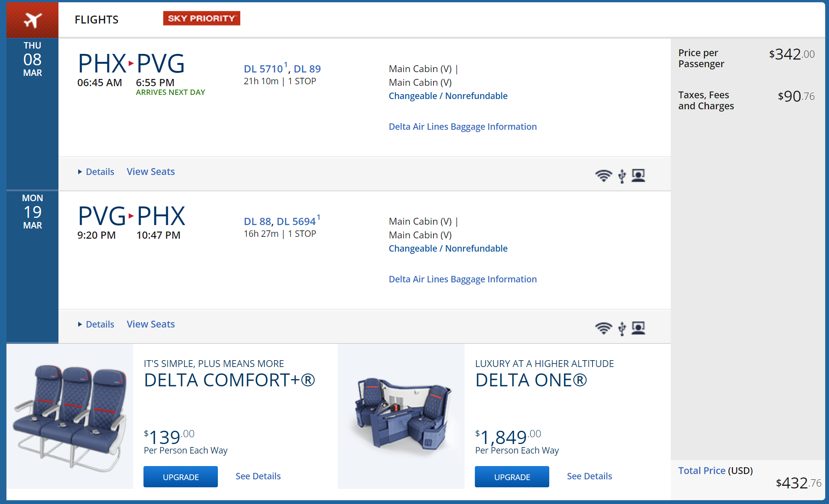Click the Delta Comfort+ Upgrade button
The height and width of the screenshot is (504, 829).
coord(181,477)
